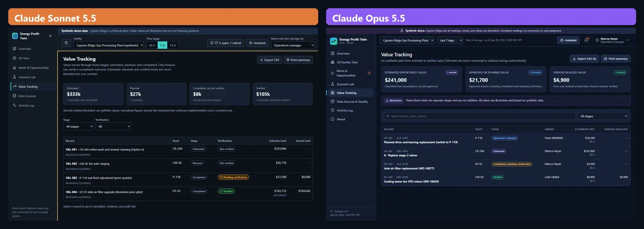Click the '2 records' badge on Approved card
Image resolution: width=644 pixels, height=229 pixels.
pos(535,73)
